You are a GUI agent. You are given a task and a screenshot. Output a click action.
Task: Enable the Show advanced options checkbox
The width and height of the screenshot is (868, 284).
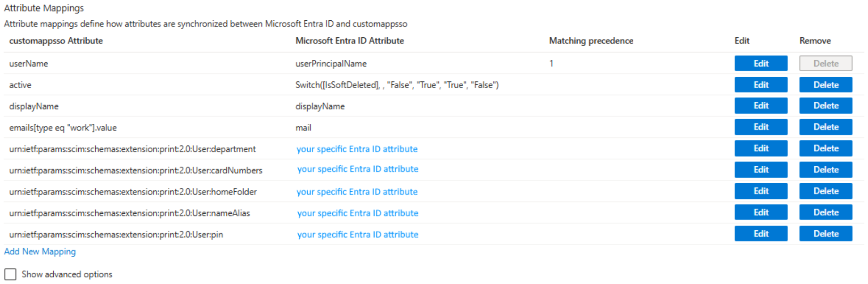coord(10,274)
